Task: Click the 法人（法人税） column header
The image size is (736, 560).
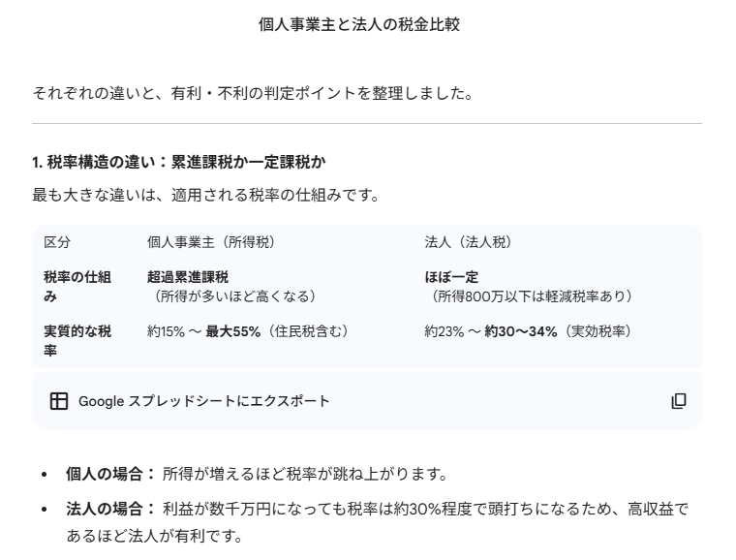Action: pyautogui.click(x=468, y=241)
